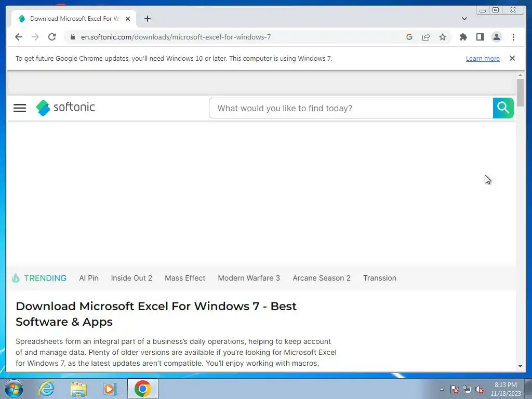This screenshot has width=532, height=399.
Task: Share this page via share icon
Action: [426, 37]
